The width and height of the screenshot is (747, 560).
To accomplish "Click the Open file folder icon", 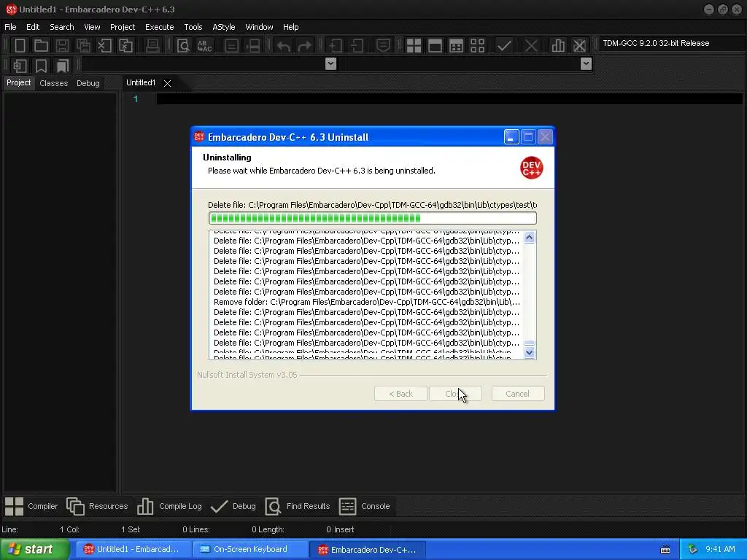I will [x=41, y=46].
